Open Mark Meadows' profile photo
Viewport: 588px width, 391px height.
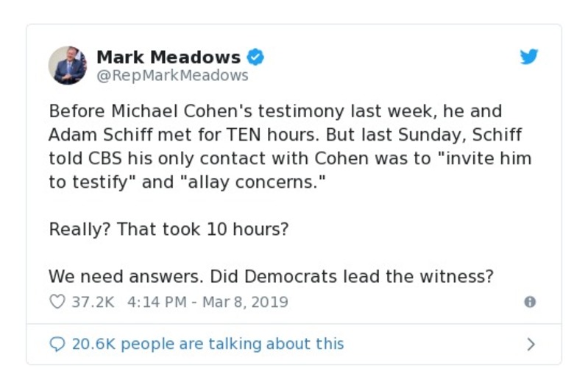[x=68, y=65]
